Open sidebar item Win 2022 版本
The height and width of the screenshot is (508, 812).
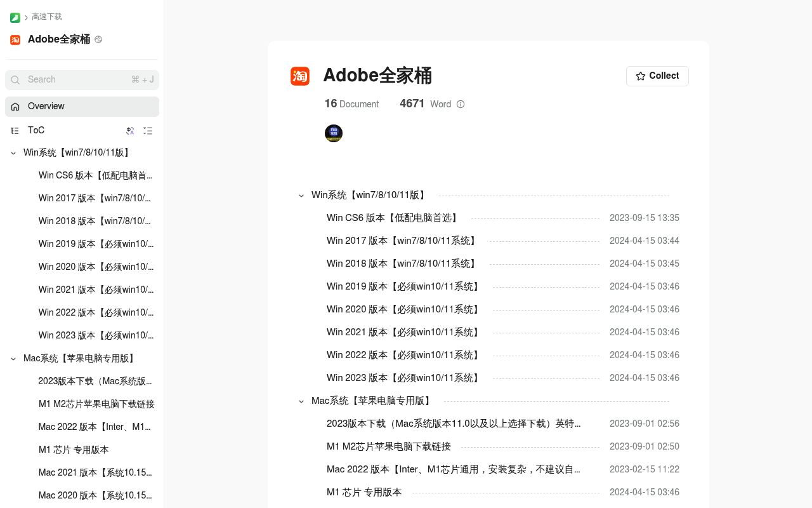(x=96, y=312)
